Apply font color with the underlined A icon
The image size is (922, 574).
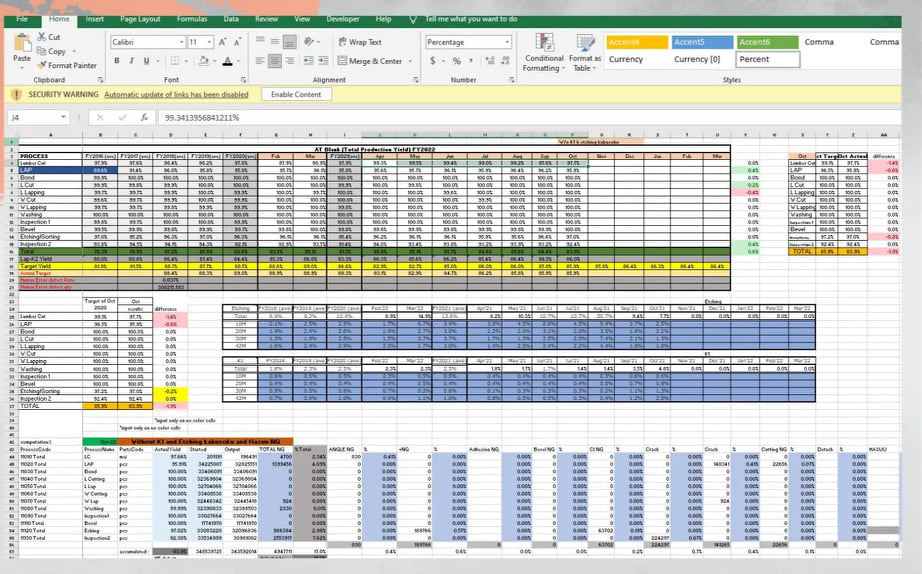pos(228,61)
